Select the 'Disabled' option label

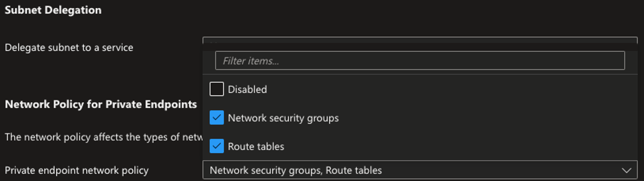pos(247,89)
